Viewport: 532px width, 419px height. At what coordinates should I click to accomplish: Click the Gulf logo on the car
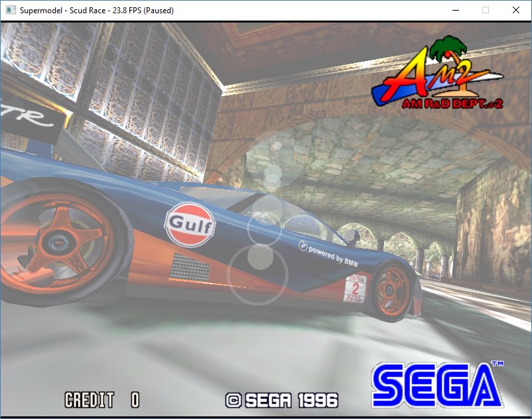(x=190, y=224)
